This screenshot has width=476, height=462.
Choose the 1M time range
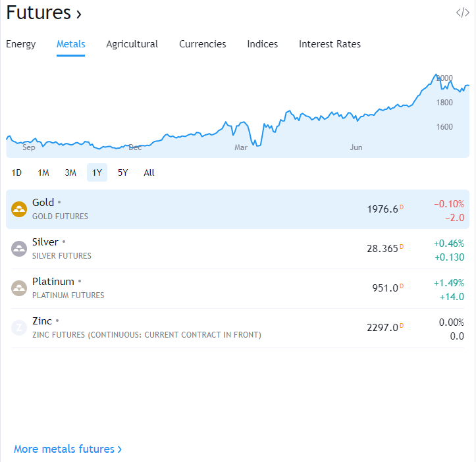(x=43, y=172)
